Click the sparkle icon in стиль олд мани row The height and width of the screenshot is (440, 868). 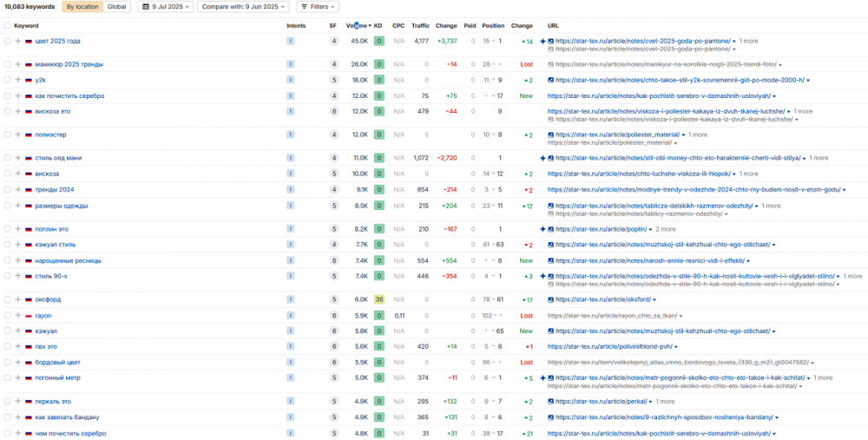pyautogui.click(x=543, y=158)
